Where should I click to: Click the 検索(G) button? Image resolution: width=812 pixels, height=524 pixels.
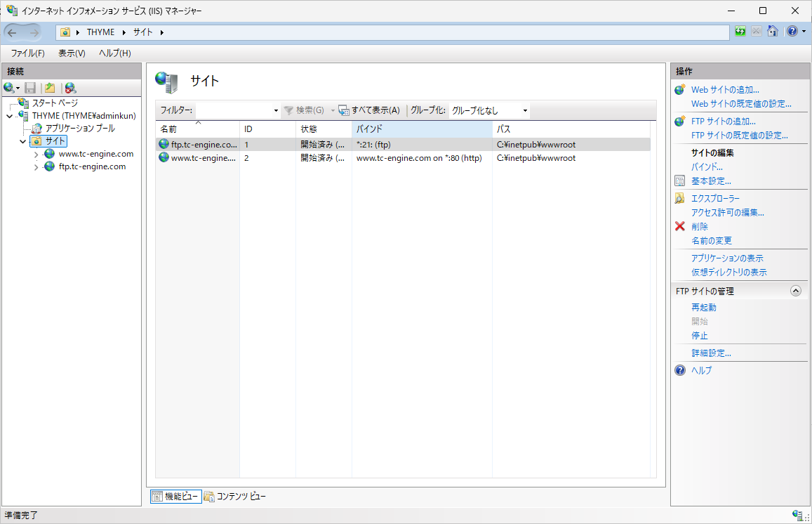[x=304, y=110]
